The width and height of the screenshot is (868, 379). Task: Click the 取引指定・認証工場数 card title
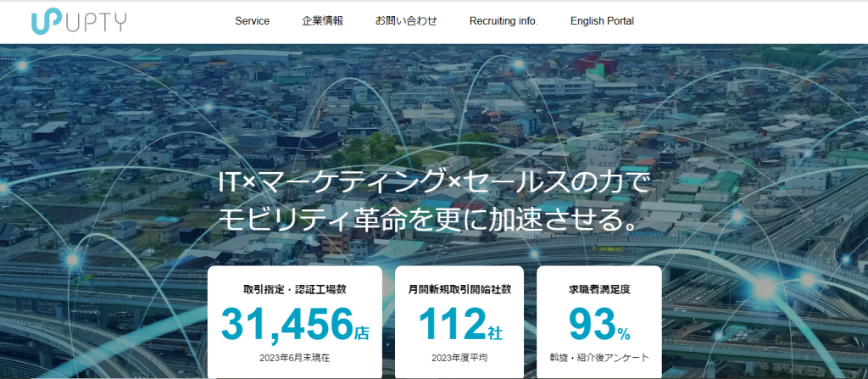[295, 289]
